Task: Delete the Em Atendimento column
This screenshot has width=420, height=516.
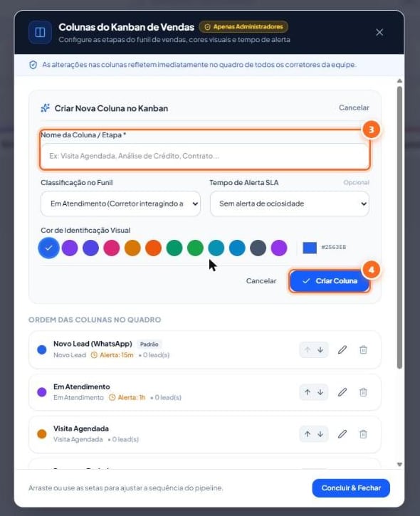Action: (x=363, y=392)
